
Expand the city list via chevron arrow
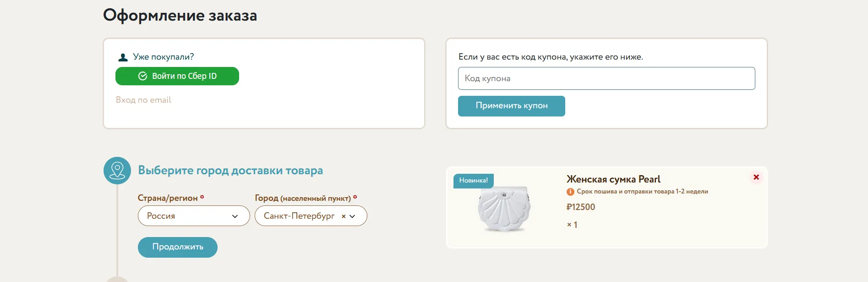(x=352, y=216)
